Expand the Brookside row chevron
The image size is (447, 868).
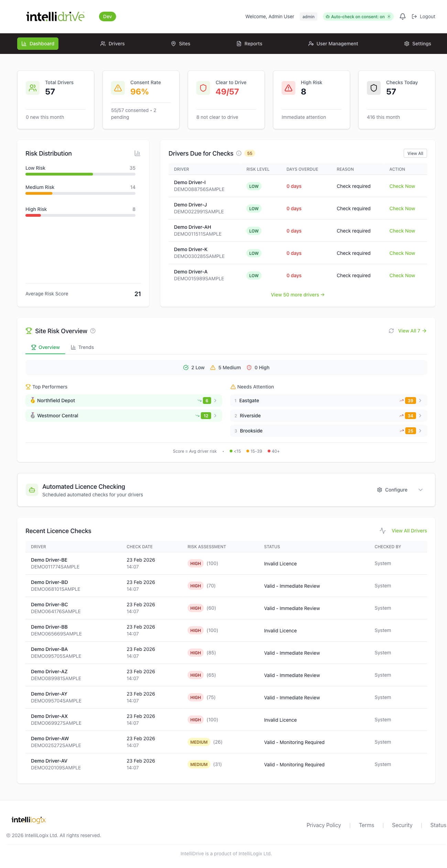coord(420,431)
